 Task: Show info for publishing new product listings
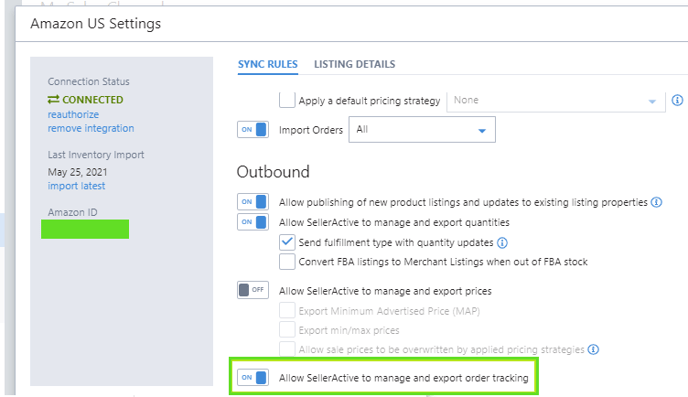tap(656, 202)
